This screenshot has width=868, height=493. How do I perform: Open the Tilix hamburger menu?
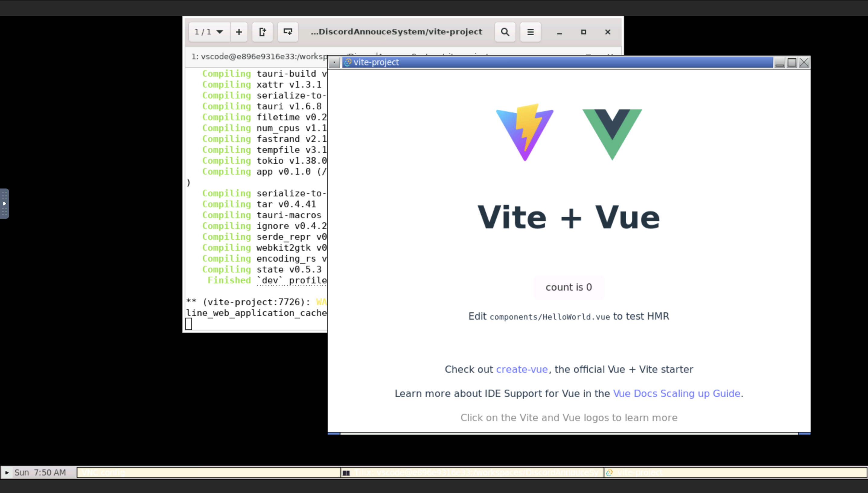530,32
